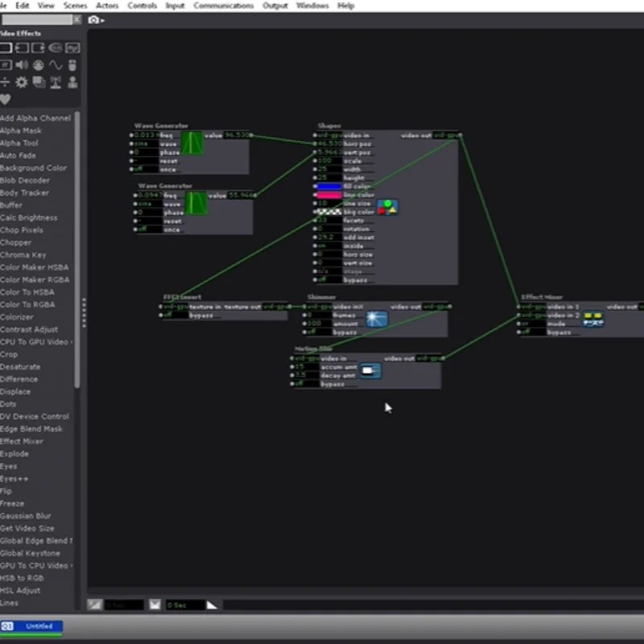
Task: Click the blue fill color swatch
Action: pyautogui.click(x=329, y=187)
